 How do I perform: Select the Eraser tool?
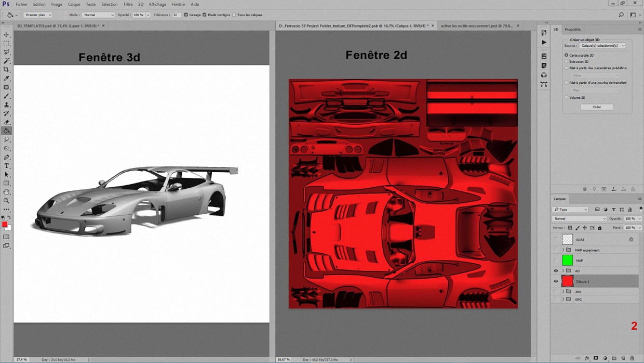point(7,122)
